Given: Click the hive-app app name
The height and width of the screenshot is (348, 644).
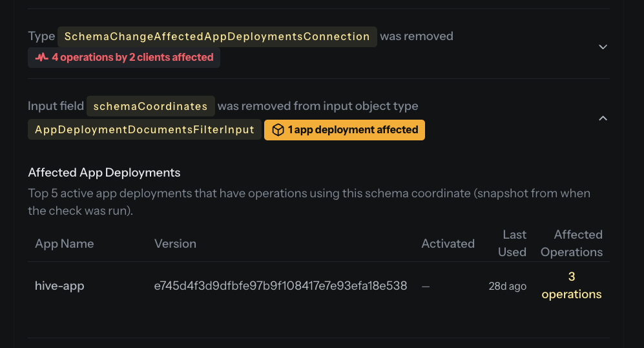Looking at the screenshot, I should coord(59,286).
